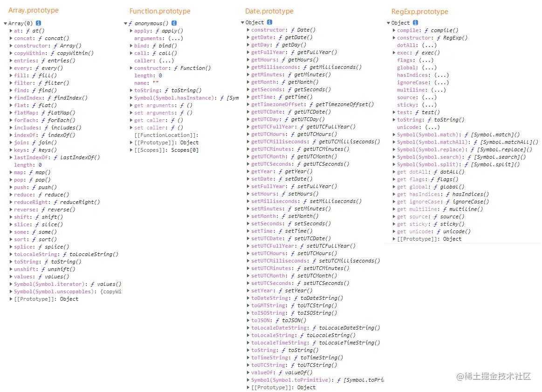This screenshot has width=542, height=392.
Task: Click the Date.prototype heading
Action: coord(269,11)
